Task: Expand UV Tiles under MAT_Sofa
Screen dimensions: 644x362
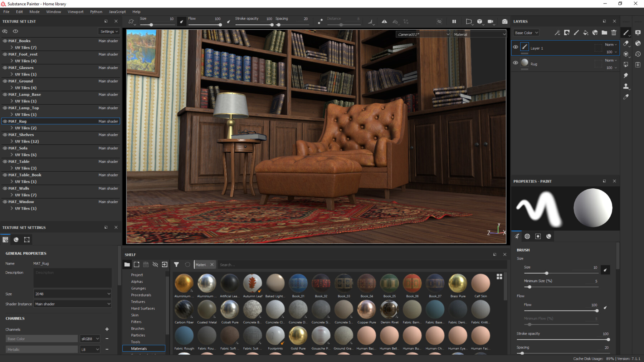Action: 11,154
